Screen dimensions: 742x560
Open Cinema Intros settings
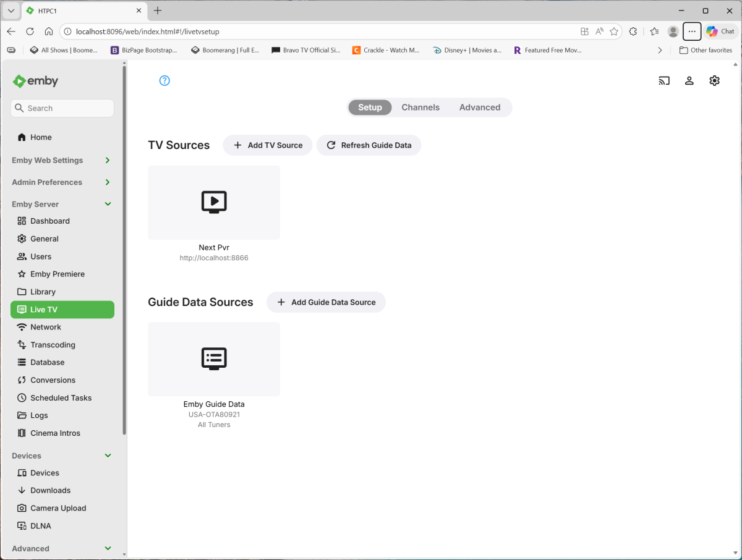[62, 433]
